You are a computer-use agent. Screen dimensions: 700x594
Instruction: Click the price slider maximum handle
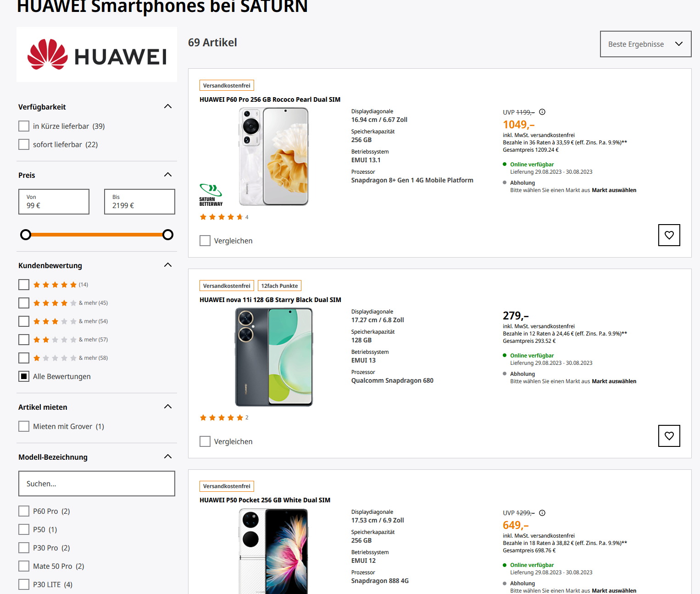pos(168,235)
